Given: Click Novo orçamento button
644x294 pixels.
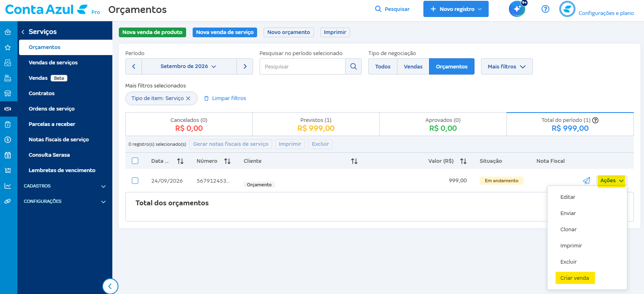Looking at the screenshot, I should [x=289, y=32].
